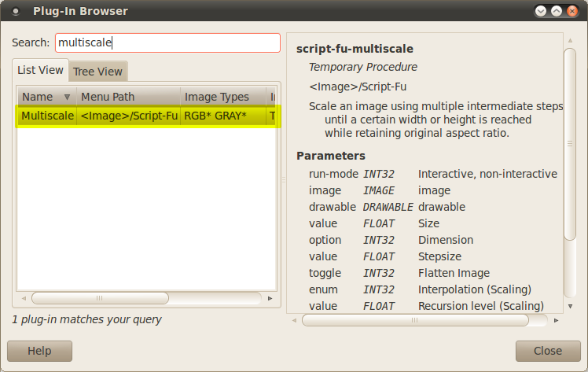Image resolution: width=588 pixels, height=372 pixels.
Task: Click the "toggle" parameter name
Action: 325,274
